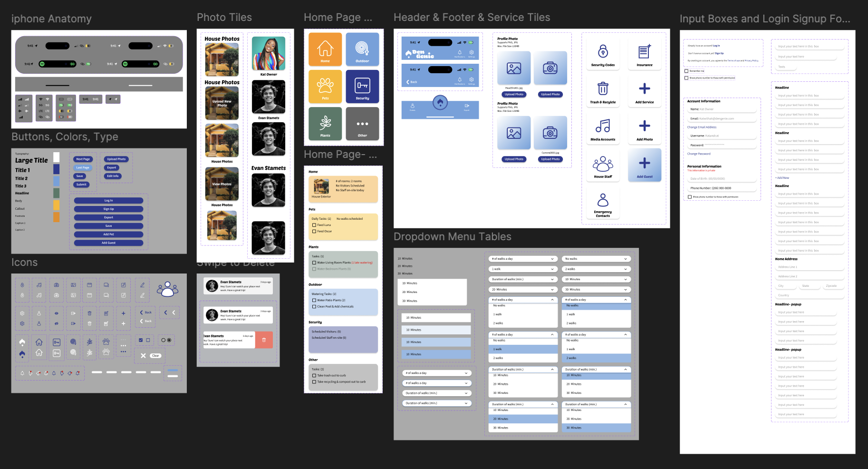Click the light blue Last Page button
This screenshot has height=469, width=868.
(x=83, y=167)
